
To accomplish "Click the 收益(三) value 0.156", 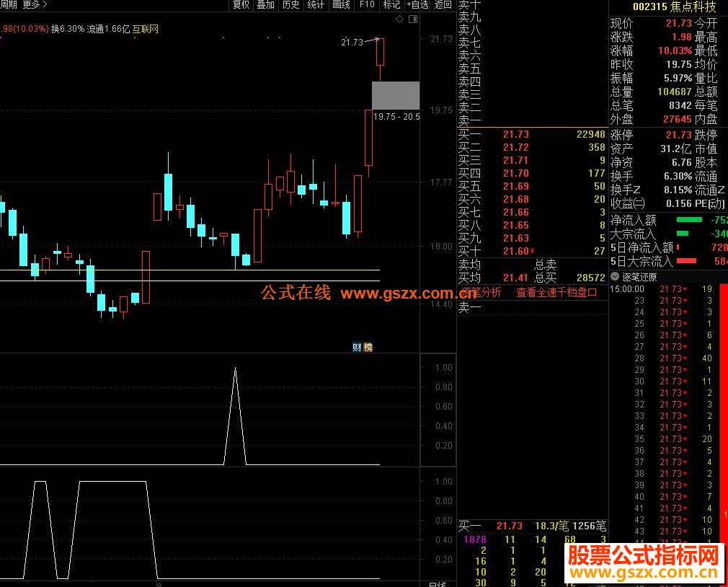I will coord(679,203).
